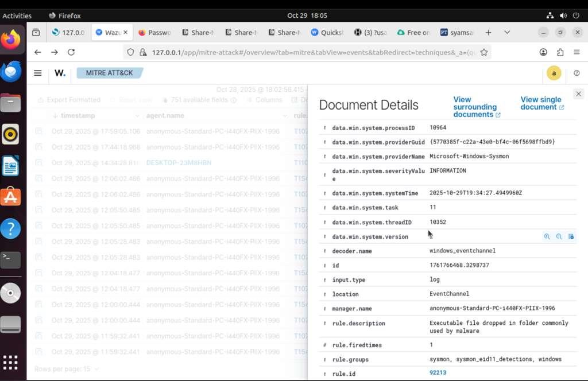Open Thunderbird from the dock

(x=11, y=71)
